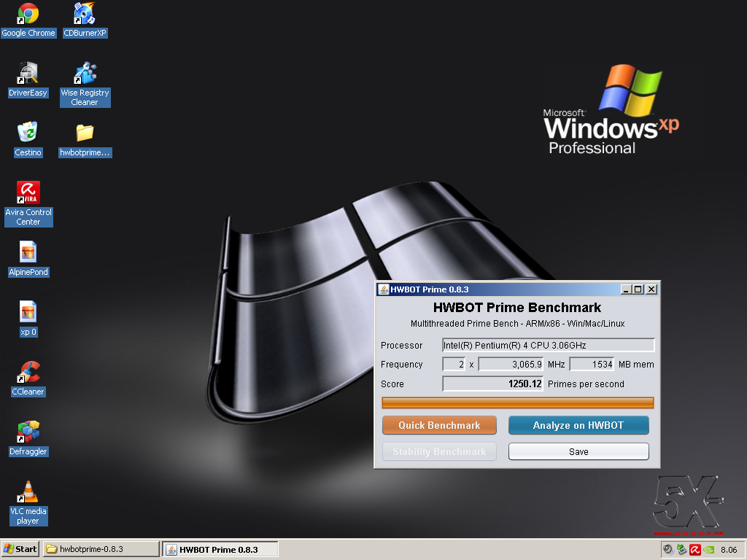Click the orange benchmark progress bar
747x560 pixels.
(518, 402)
